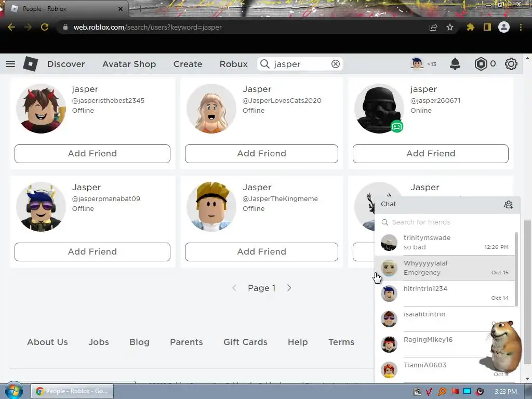The image size is (532, 399).
Task: Click the site lock icon in address bar
Action: (65, 27)
